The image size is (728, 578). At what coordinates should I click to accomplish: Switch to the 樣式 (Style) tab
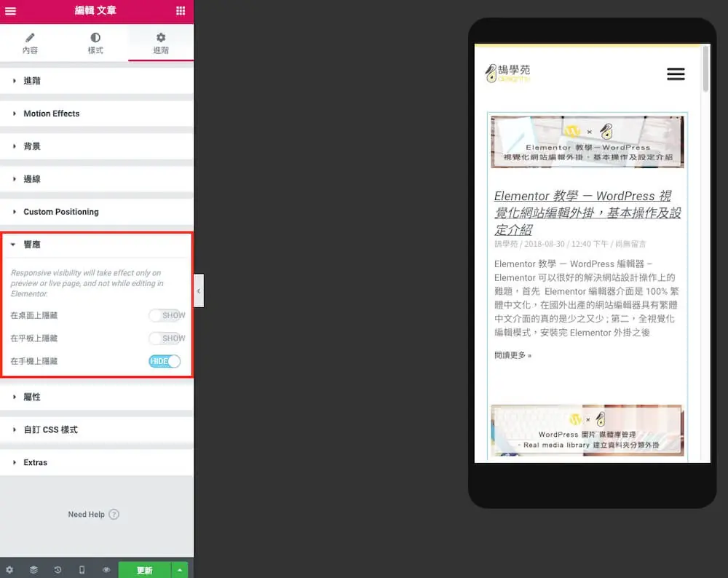coord(95,43)
